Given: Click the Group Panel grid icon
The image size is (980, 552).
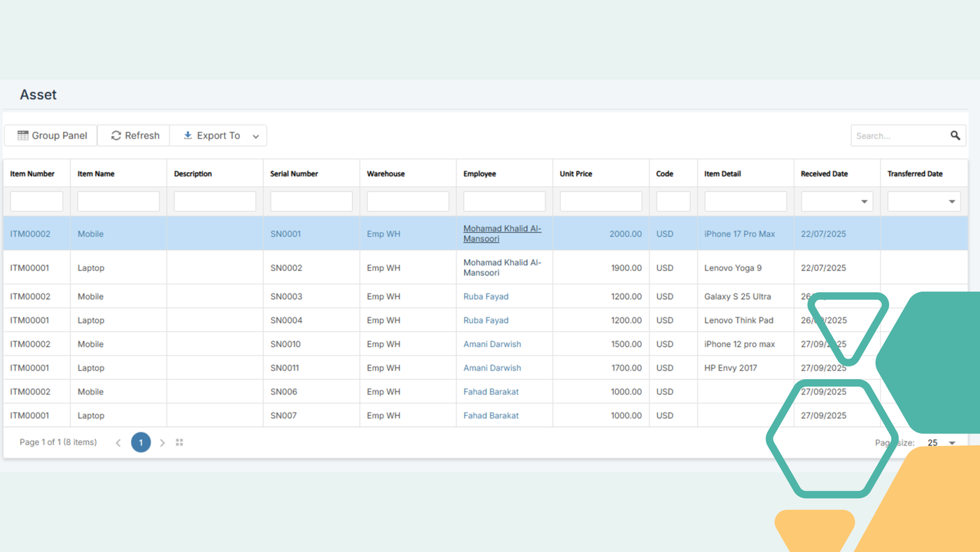Looking at the screenshot, I should (24, 135).
